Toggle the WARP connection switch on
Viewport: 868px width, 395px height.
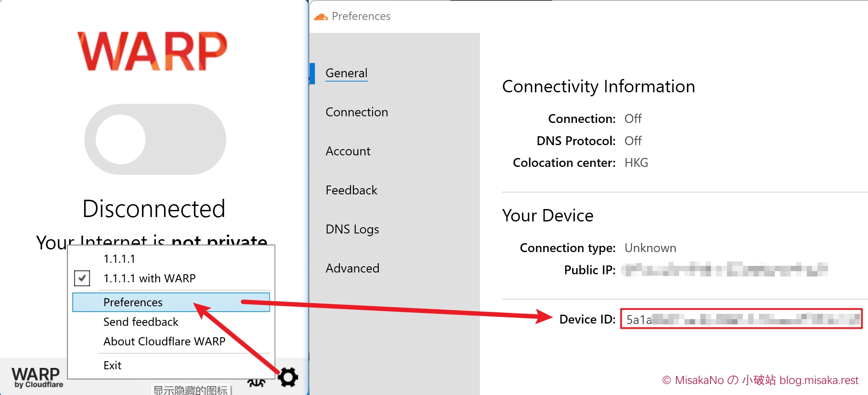155,139
